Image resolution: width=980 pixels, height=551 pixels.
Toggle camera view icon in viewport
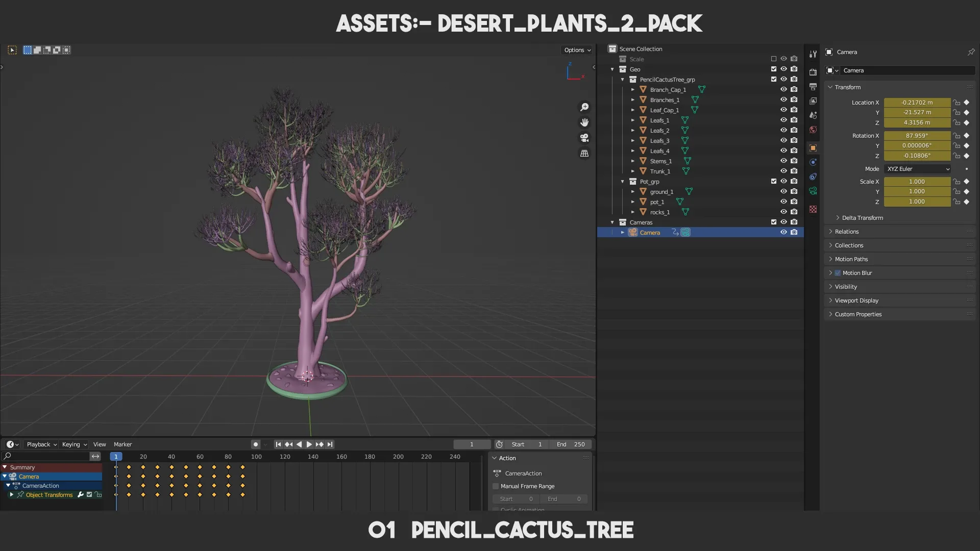584,138
